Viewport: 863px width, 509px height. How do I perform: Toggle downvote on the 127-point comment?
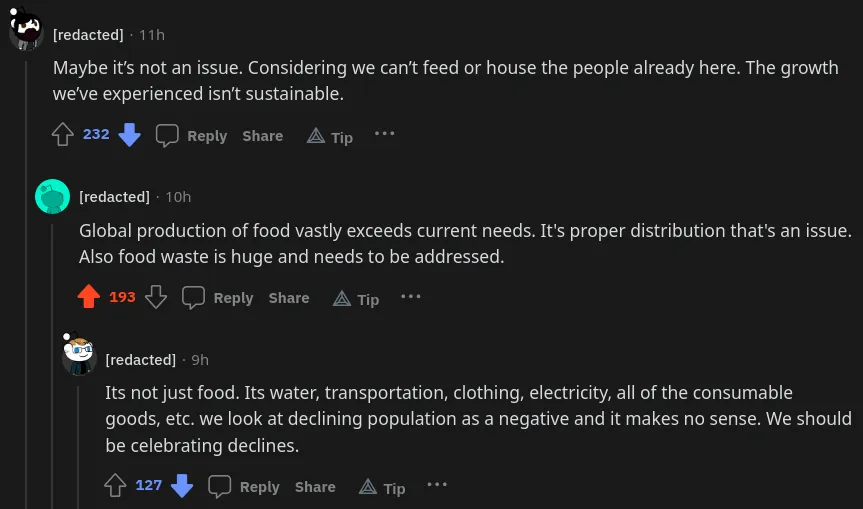182,486
